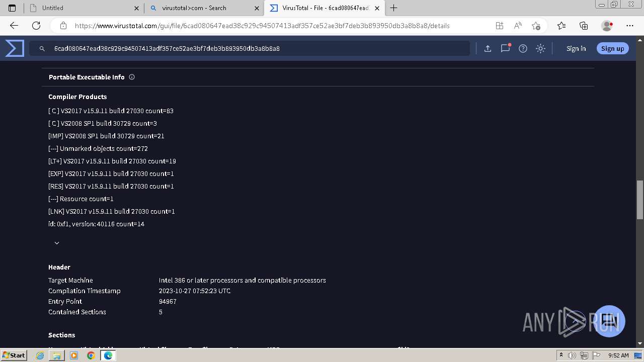644x362 pixels.
Task: Switch to the virustotal>com - Search tab
Action: tap(204, 8)
